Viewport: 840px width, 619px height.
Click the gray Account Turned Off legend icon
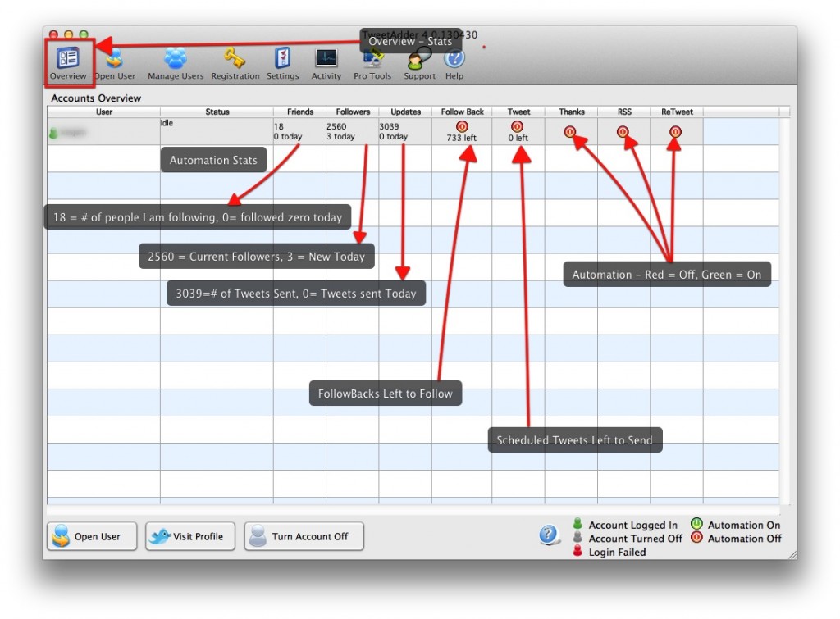coord(577,536)
